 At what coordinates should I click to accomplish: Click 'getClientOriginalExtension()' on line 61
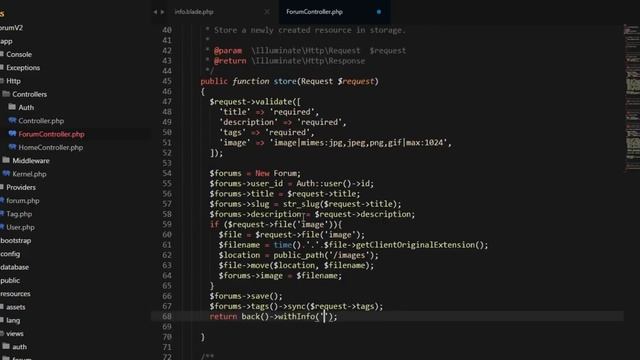(420, 245)
